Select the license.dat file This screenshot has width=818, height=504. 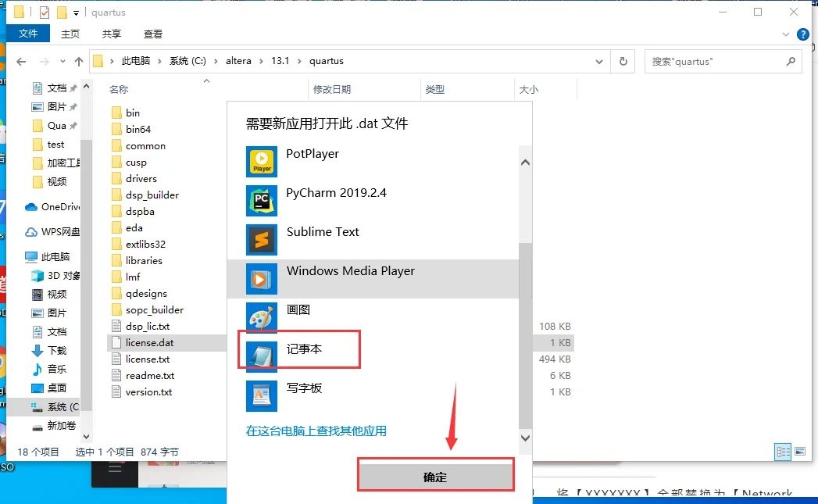pos(143,343)
